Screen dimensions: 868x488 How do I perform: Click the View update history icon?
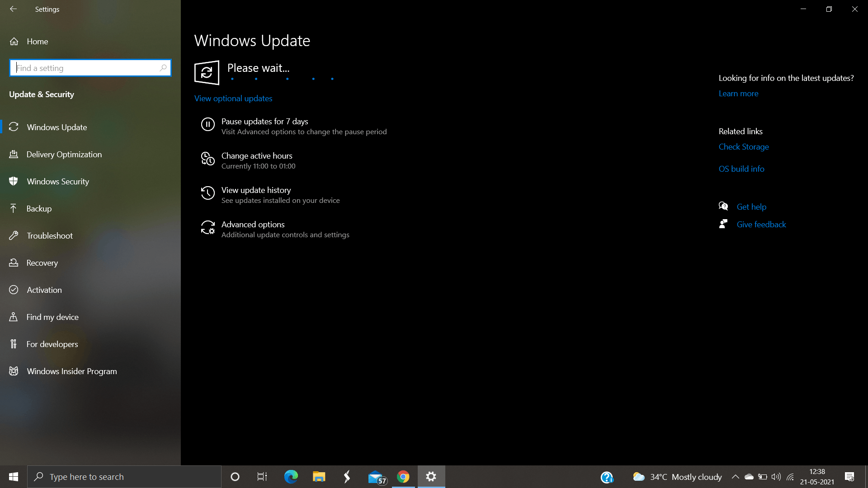(x=208, y=193)
